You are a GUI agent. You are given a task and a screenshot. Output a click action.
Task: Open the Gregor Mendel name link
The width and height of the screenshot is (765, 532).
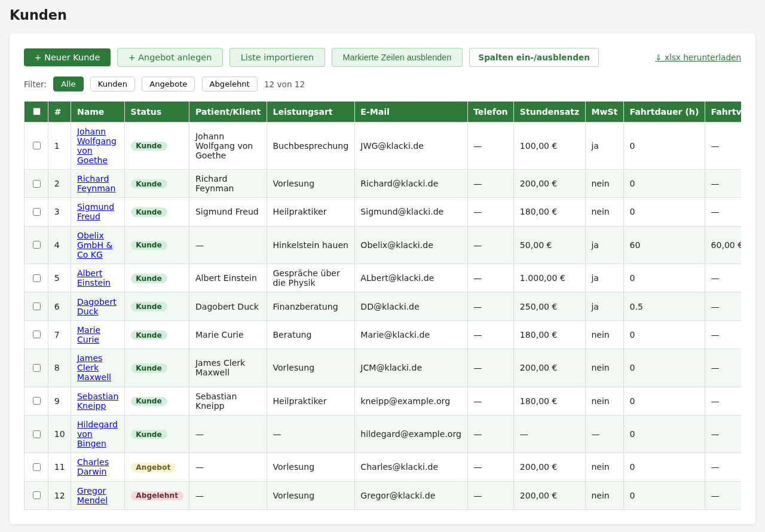pyautogui.click(x=92, y=496)
